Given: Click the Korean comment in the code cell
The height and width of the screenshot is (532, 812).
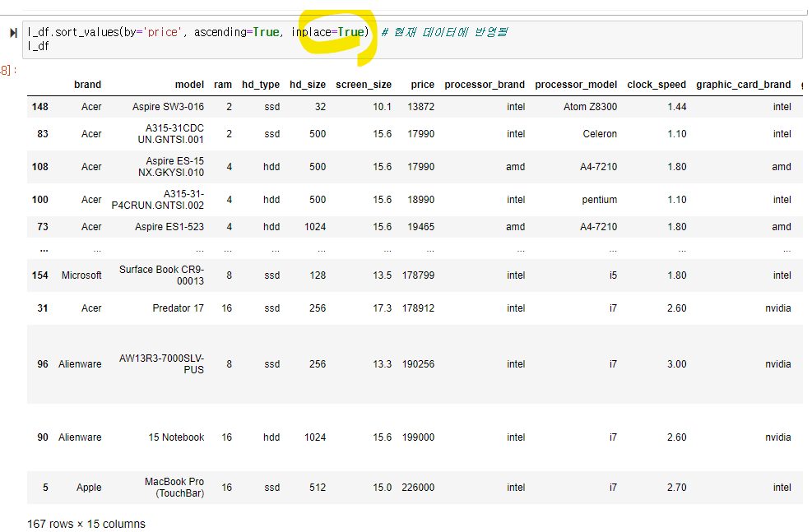Looking at the screenshot, I should click(x=445, y=32).
